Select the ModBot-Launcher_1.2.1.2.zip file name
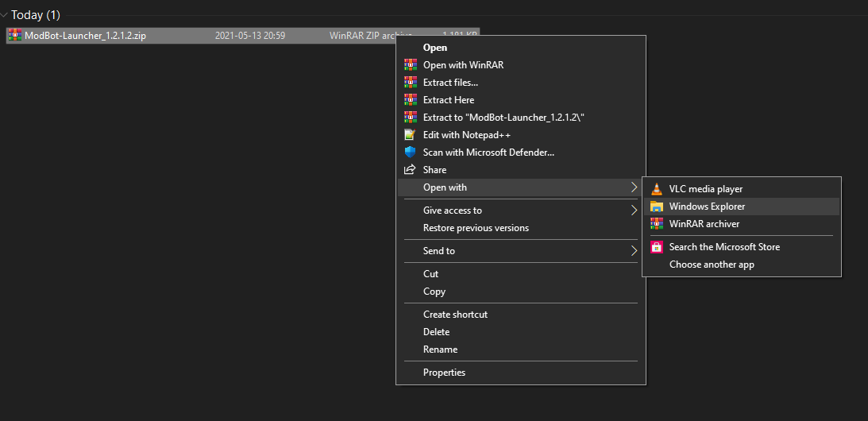This screenshot has height=421, width=868. (x=85, y=36)
